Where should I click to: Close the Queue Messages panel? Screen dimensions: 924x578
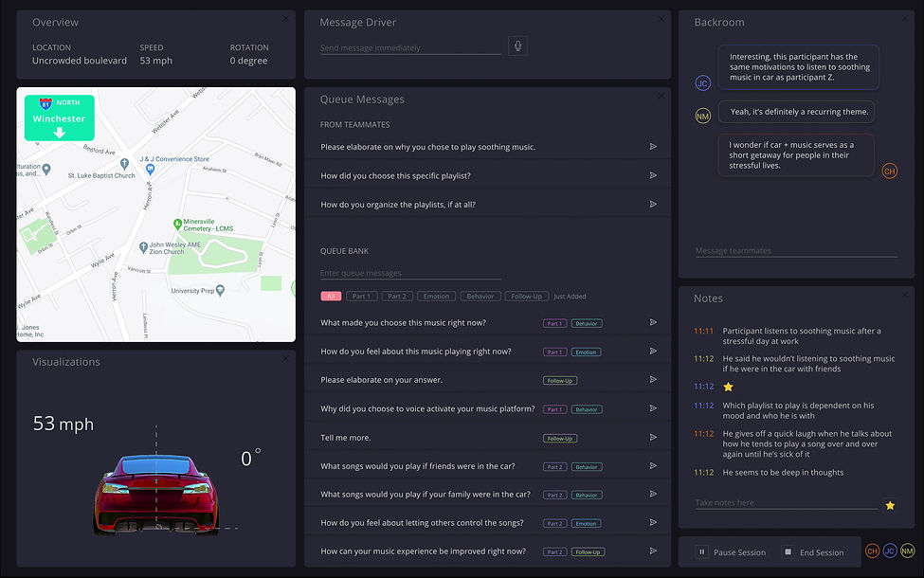pyautogui.click(x=661, y=96)
